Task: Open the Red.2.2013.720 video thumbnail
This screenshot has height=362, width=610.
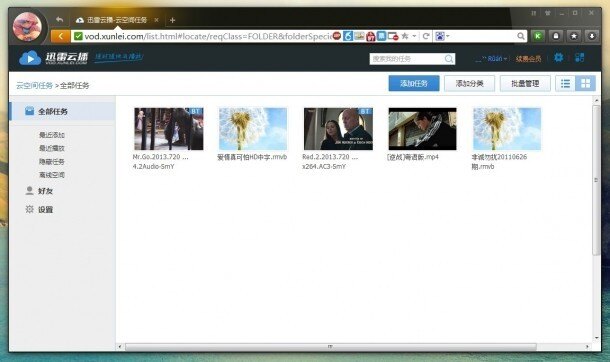Action: coord(338,129)
